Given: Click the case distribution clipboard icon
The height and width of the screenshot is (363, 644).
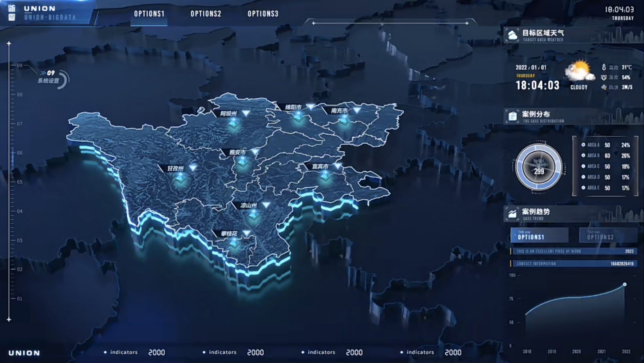Looking at the screenshot, I should pyautogui.click(x=512, y=116).
